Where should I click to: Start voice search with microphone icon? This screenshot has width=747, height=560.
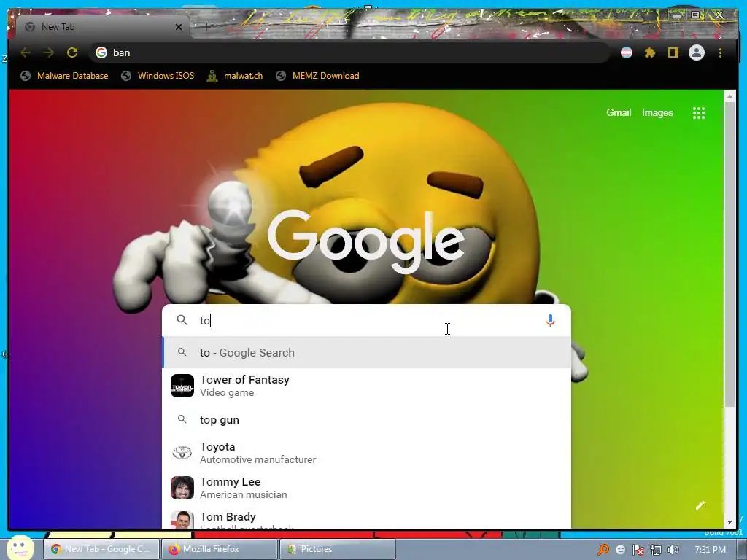(x=550, y=321)
